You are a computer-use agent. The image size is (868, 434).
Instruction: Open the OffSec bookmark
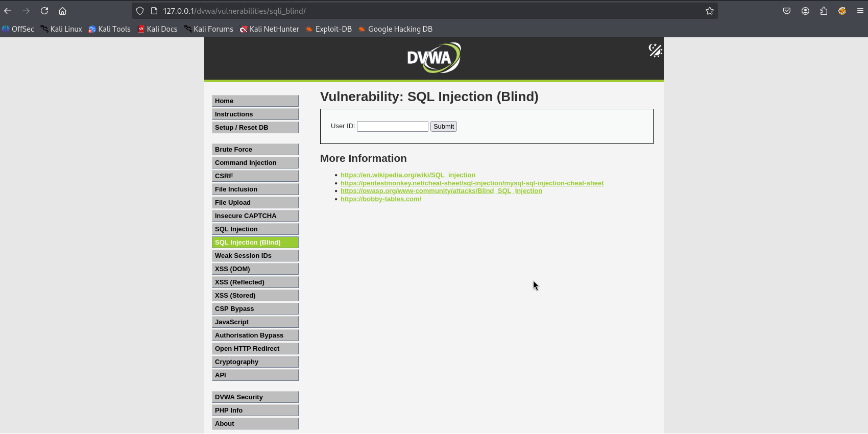click(x=18, y=29)
